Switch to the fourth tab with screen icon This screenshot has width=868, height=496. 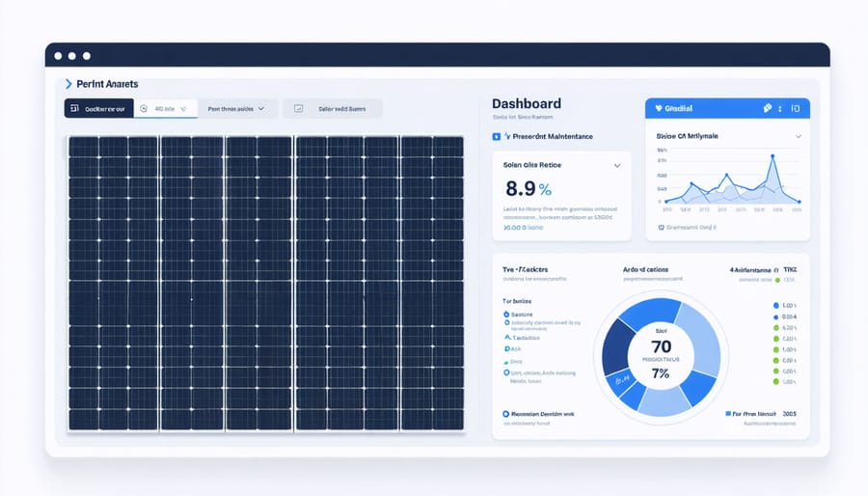click(x=338, y=109)
